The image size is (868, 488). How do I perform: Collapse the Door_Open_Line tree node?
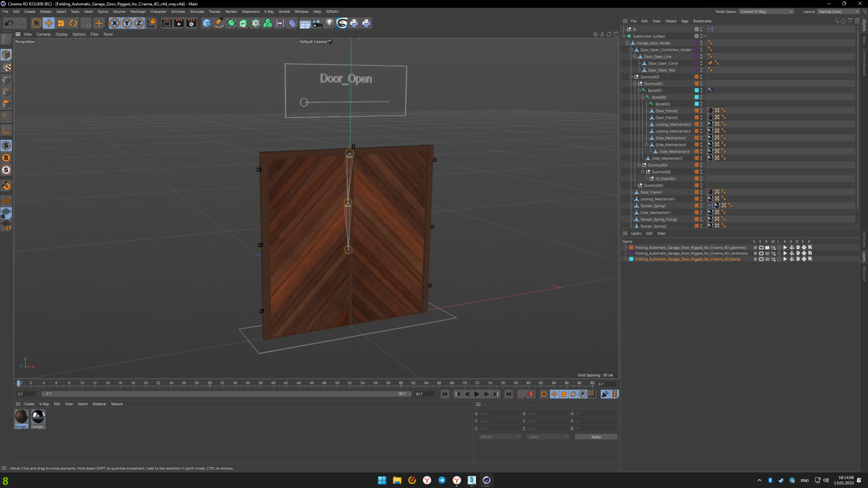pos(635,56)
